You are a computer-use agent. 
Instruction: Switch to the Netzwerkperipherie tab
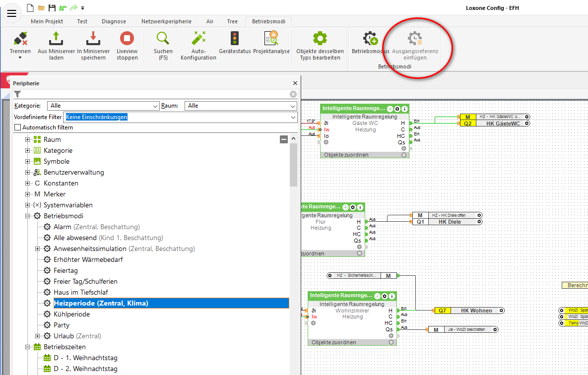pyautogui.click(x=166, y=21)
